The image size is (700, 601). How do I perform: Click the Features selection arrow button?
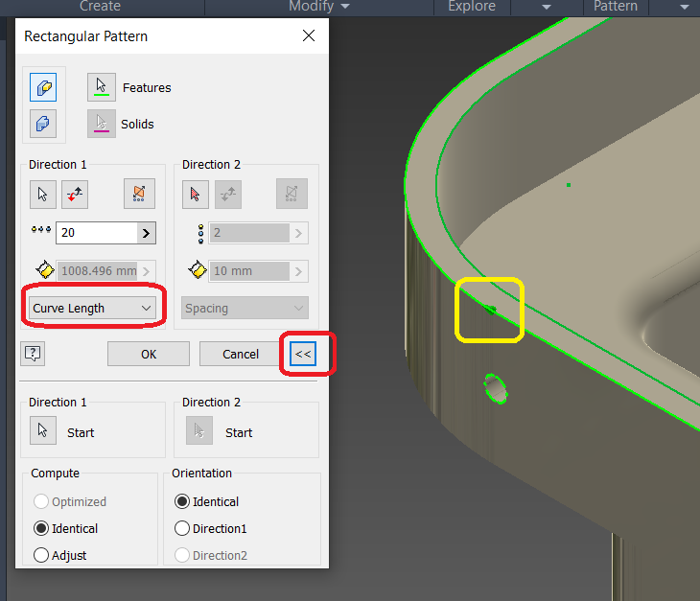click(102, 87)
